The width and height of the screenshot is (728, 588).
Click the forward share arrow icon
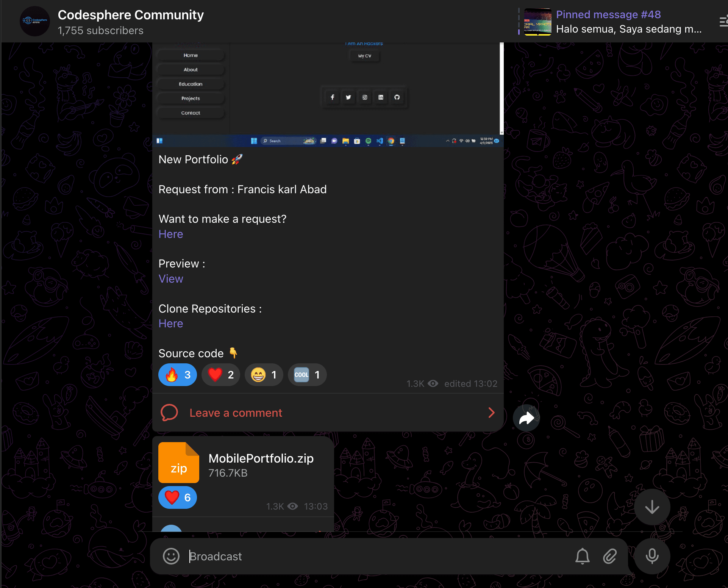526,418
